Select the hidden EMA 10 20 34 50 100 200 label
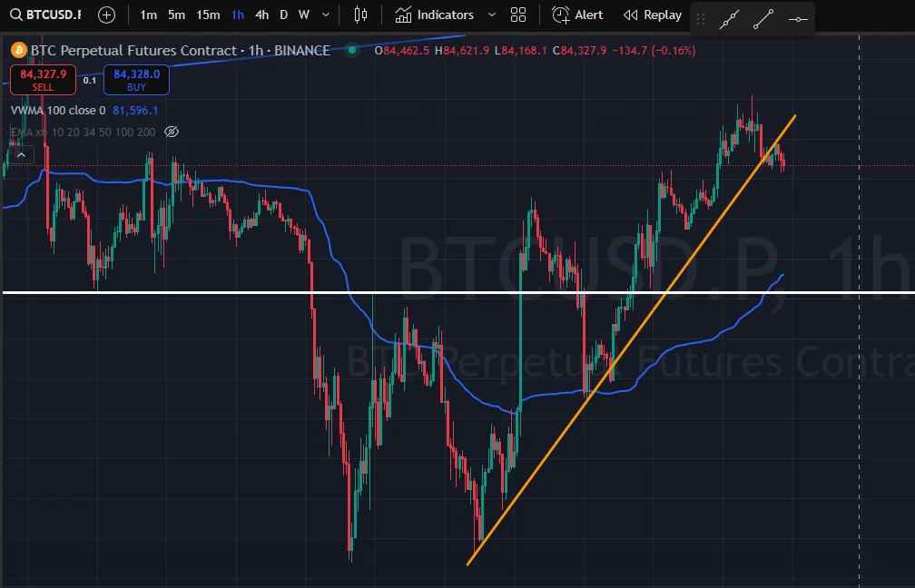This screenshot has width=915, height=588. coord(84,132)
